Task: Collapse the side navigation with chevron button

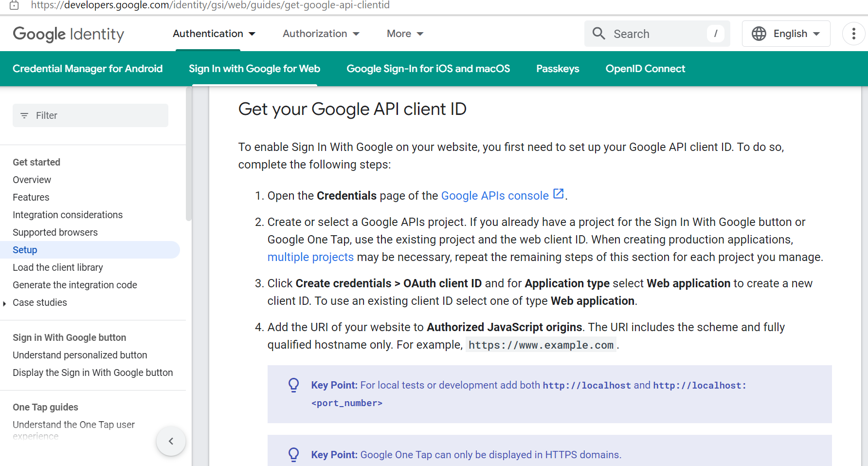Action: coord(171,441)
